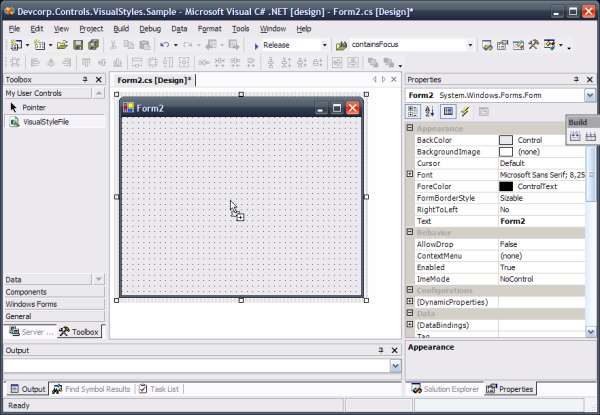Screen dimensions: 600x415
Task: Click the Align Lefts layout icon
Action: [35, 62]
